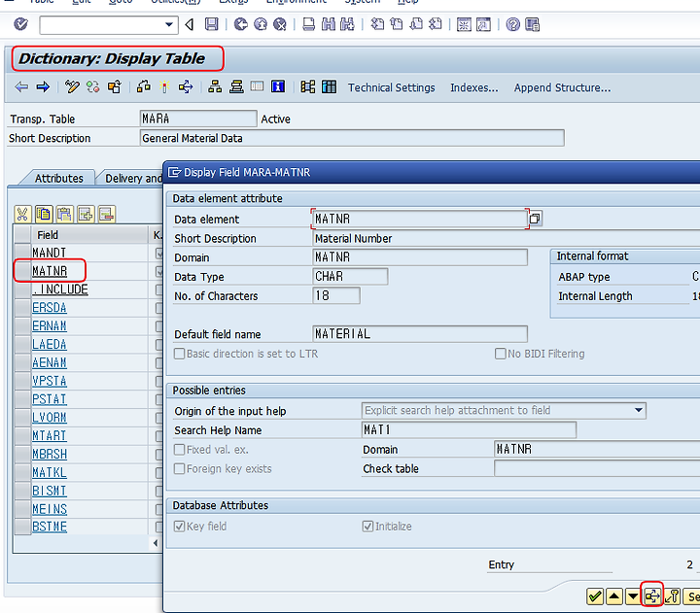
Task: Open the MTART field link
Action: pyautogui.click(x=50, y=435)
